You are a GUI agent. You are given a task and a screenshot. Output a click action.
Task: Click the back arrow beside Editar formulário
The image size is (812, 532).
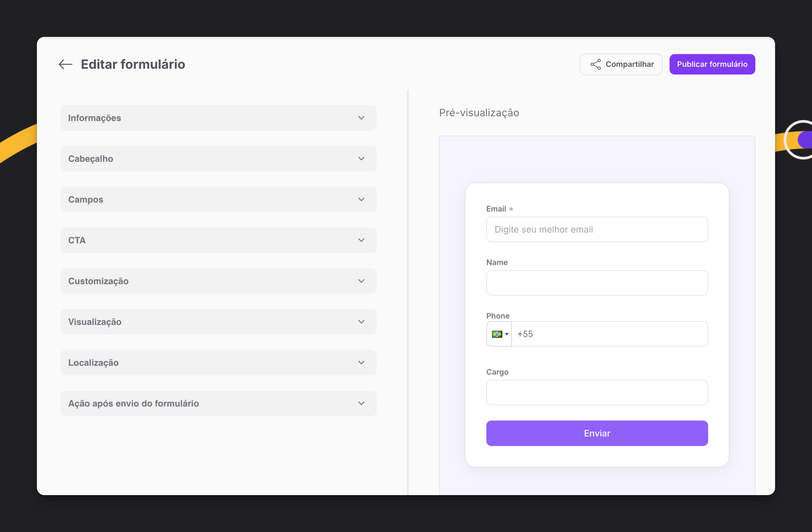[x=65, y=64]
